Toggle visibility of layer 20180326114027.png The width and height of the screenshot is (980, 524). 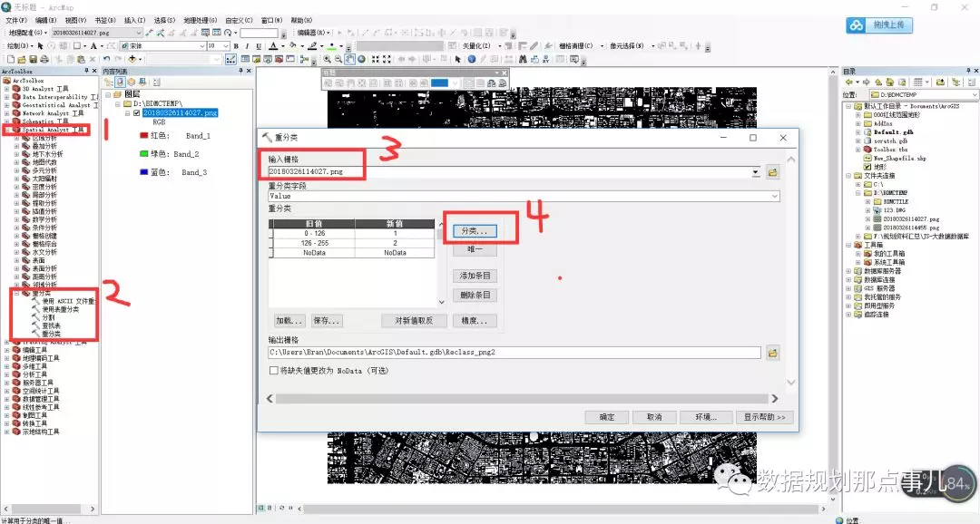[136, 113]
